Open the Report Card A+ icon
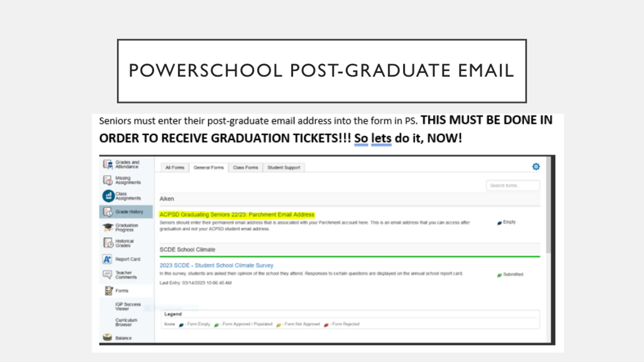Viewport: 644px width, 362px height. click(x=107, y=259)
